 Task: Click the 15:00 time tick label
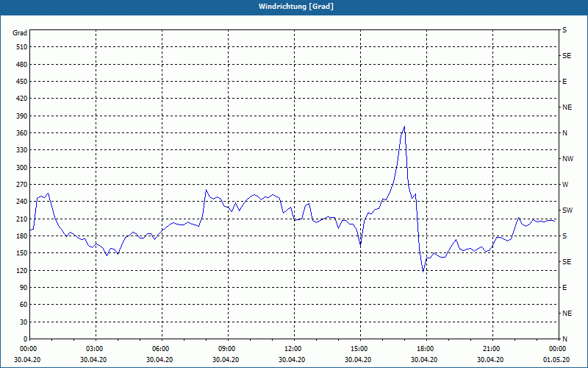(x=360, y=349)
